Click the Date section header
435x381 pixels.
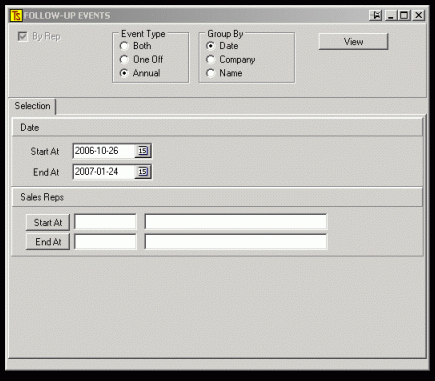coord(217,127)
